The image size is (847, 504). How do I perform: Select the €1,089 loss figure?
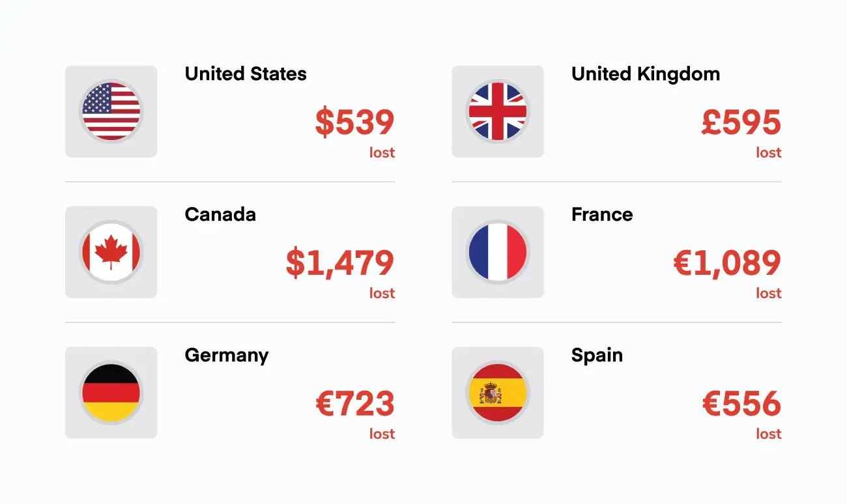pos(726,264)
